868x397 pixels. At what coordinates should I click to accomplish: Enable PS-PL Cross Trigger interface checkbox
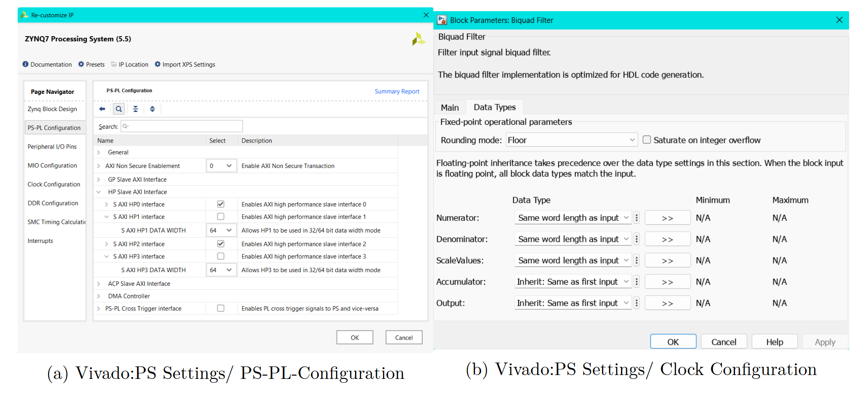click(x=221, y=308)
